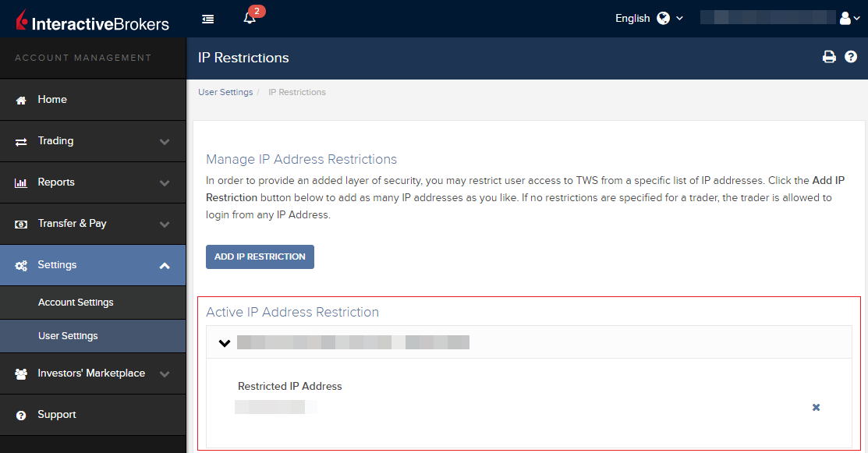The width and height of the screenshot is (868, 453).
Task: Click the ADD IP RESTRICTION button
Action: (260, 257)
